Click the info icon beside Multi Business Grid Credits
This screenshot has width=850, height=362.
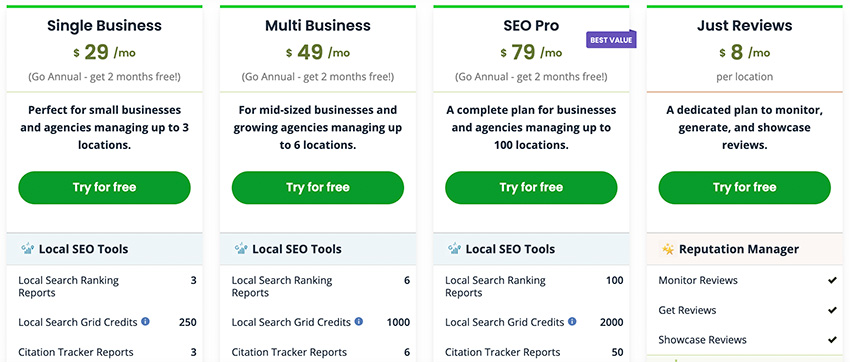(x=359, y=321)
